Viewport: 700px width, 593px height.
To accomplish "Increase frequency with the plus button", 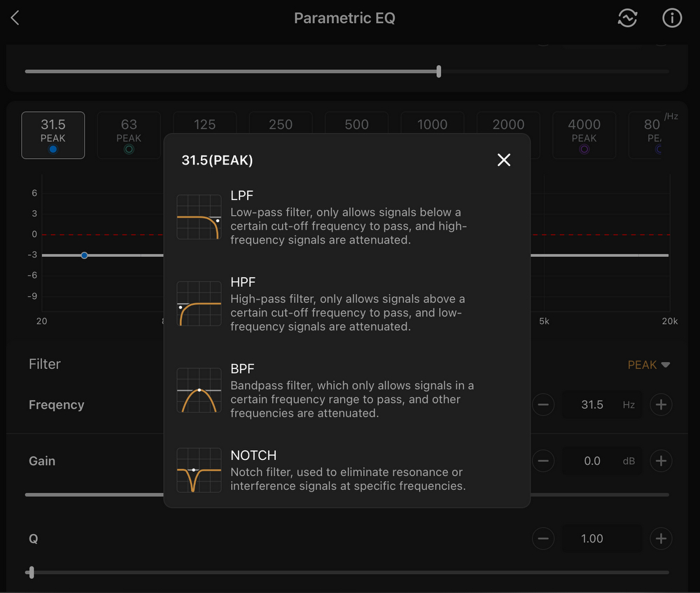I will [x=661, y=405].
